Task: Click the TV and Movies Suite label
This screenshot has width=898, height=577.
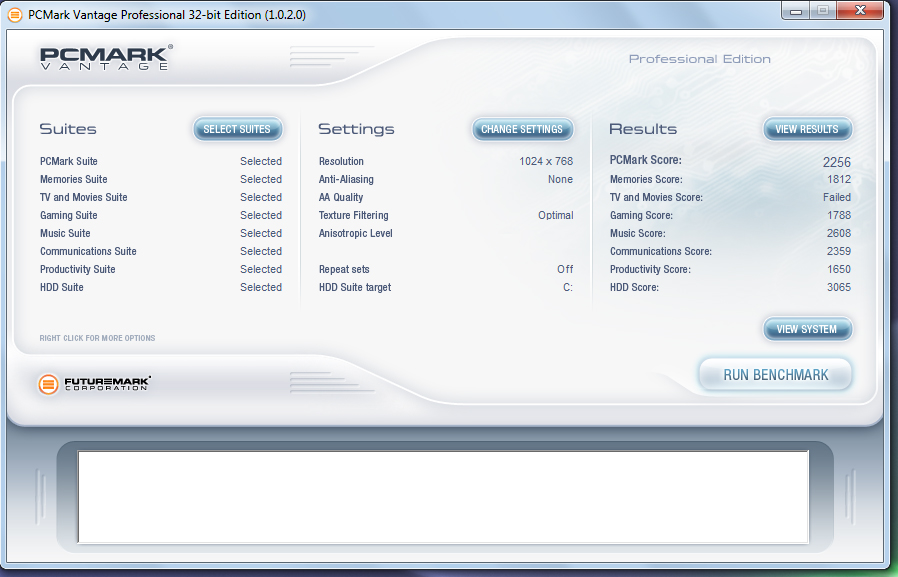Action: pos(84,197)
